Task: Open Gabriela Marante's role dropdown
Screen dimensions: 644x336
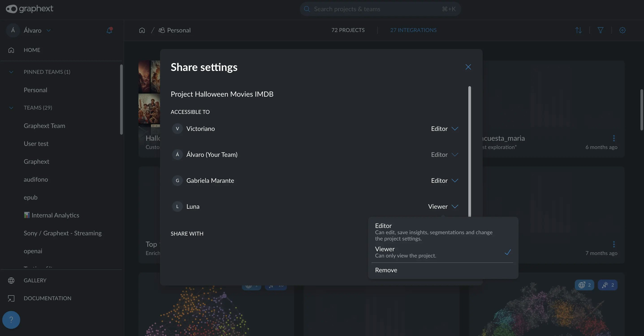Action: [x=445, y=181]
